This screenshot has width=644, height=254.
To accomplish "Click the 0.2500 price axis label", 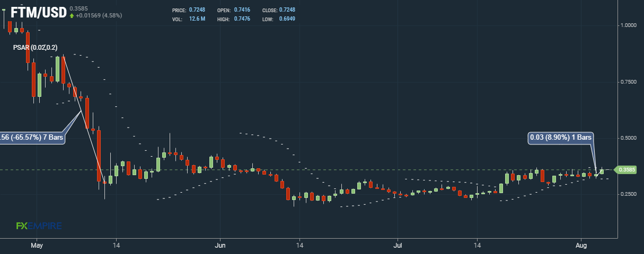I will pyautogui.click(x=629, y=194).
